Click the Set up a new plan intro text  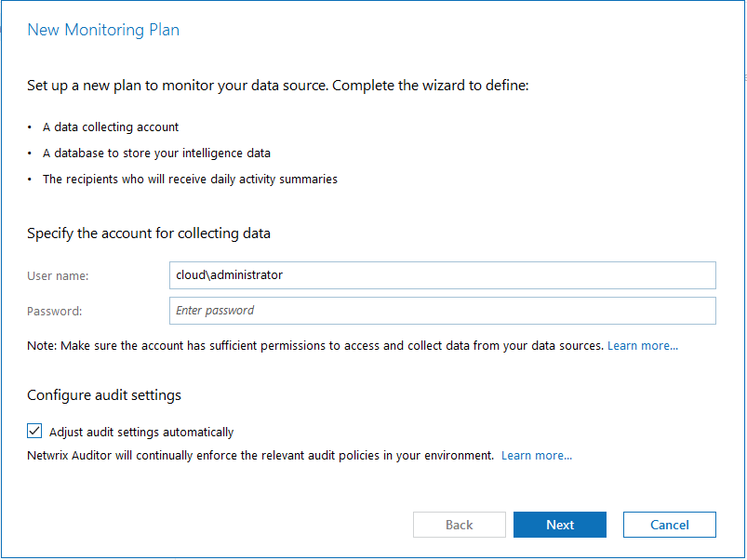click(277, 86)
